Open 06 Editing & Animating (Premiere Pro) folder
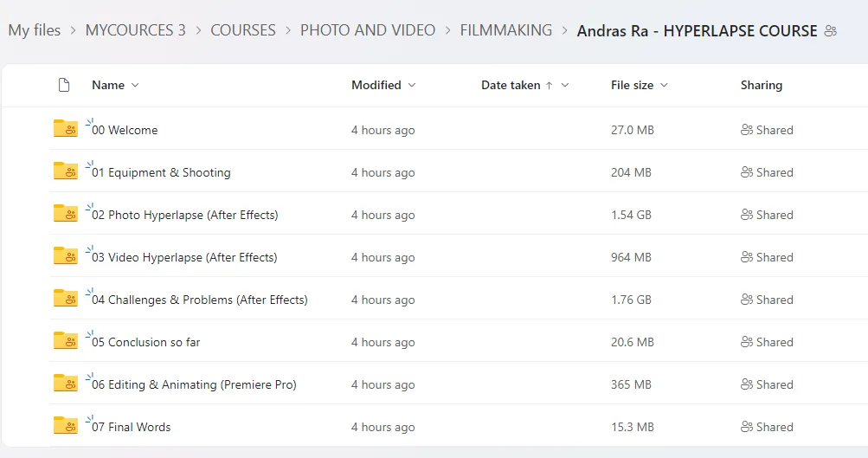Viewport: 868px width, 458px height. pos(194,384)
